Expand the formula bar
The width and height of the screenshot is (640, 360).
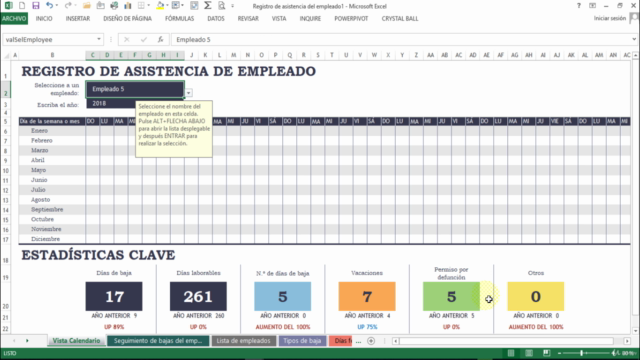[x=634, y=39]
